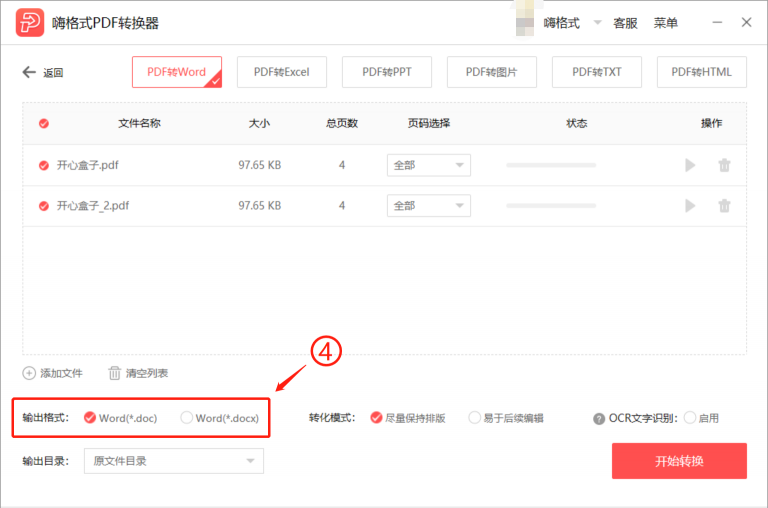Click the progress bar for 开心盒子_2.pdf
Screen dimensions: 768x508
(x=551, y=206)
